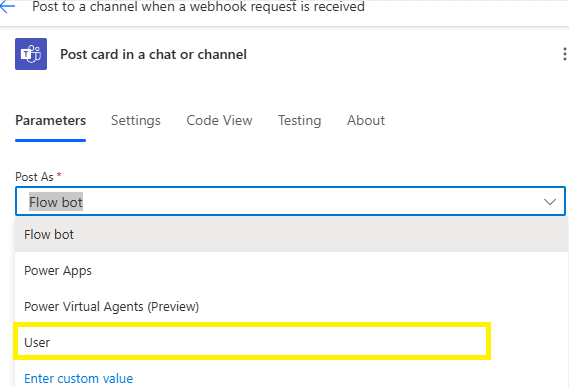569x387 pixels.
Task: Collapse the Post As dropdown chevron
Action: [x=550, y=202]
